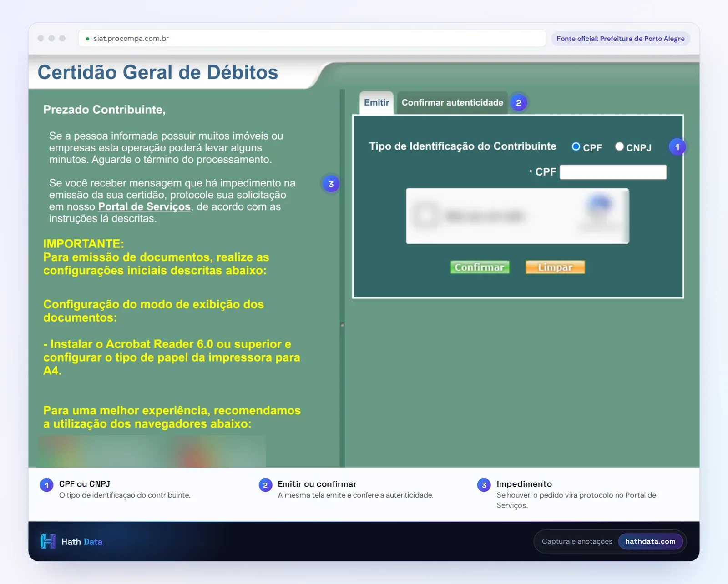Image resolution: width=728 pixels, height=584 pixels.
Task: Switch to Confirmar autenticidade tab
Action: click(x=452, y=102)
